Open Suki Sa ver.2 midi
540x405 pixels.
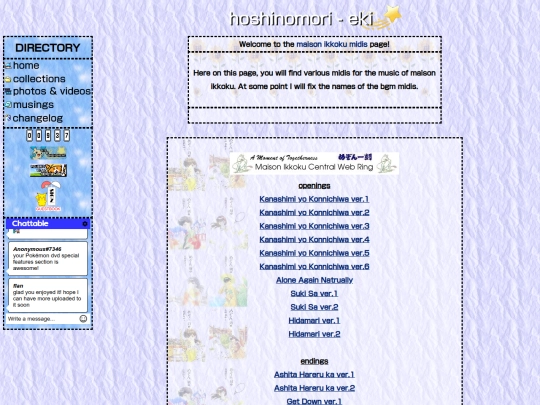tap(314, 307)
